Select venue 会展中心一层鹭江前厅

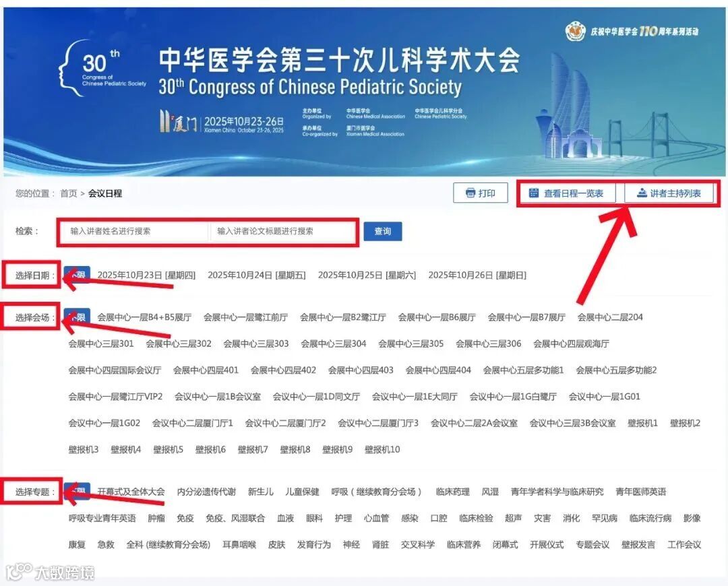point(245,317)
